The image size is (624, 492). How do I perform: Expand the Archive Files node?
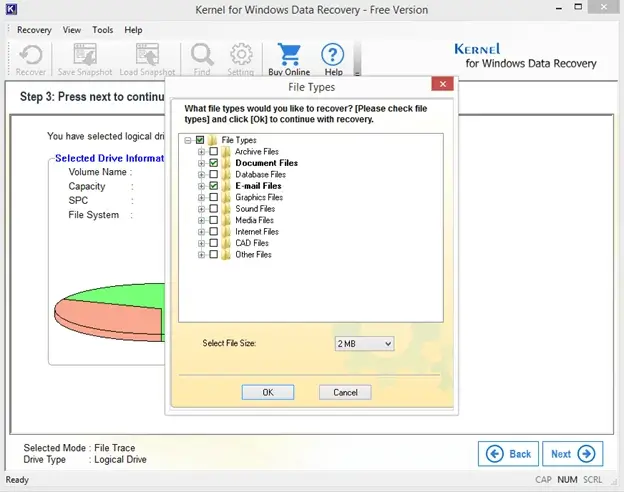click(201, 152)
